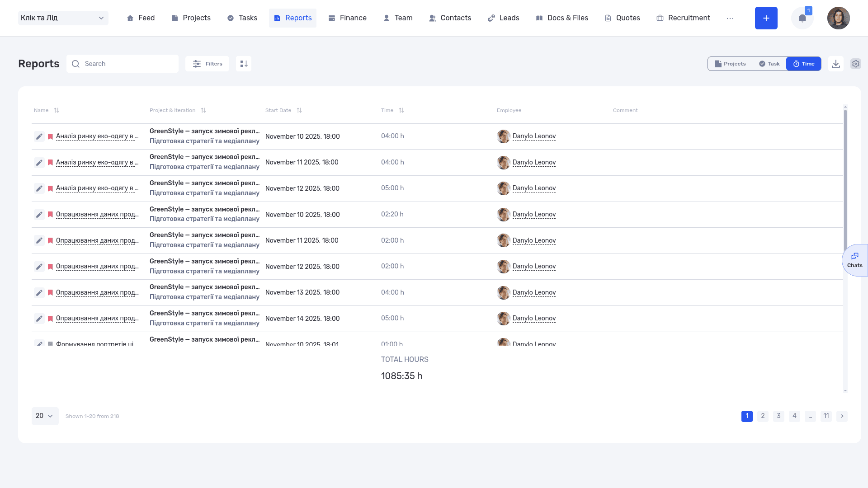Edit the November 10 04:00 h entry pencil
868x488 pixels.
coord(39,136)
